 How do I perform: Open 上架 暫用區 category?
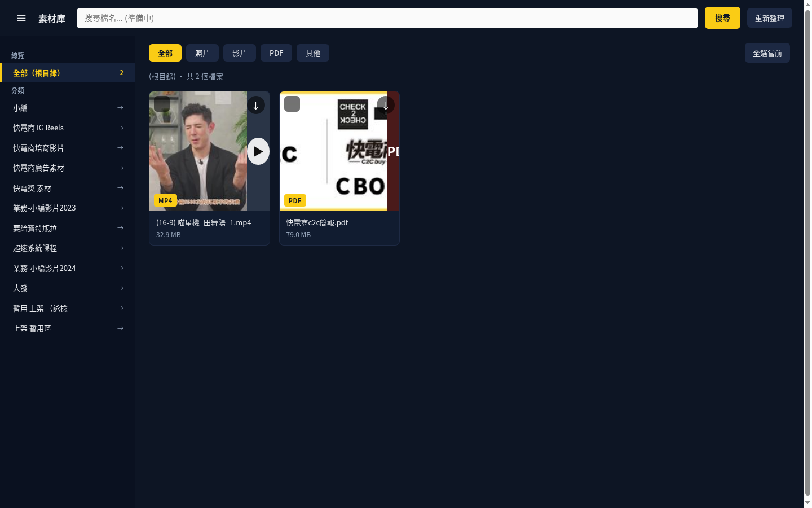coord(68,329)
